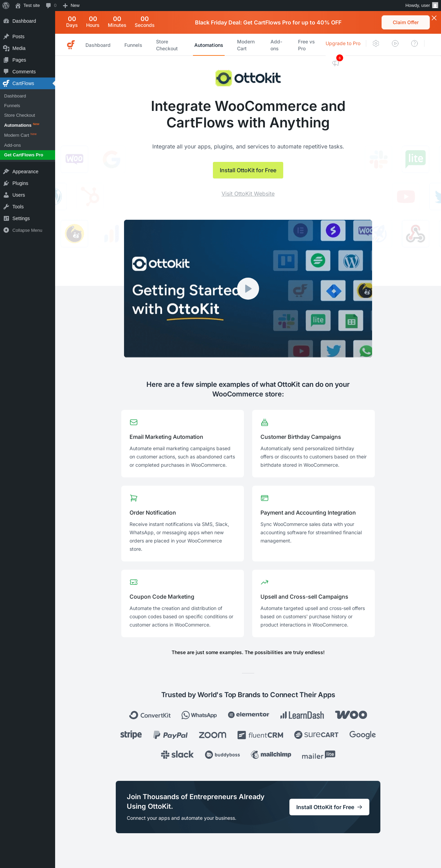Click the New content plus button
This screenshot has height=868, width=441.
click(71, 6)
